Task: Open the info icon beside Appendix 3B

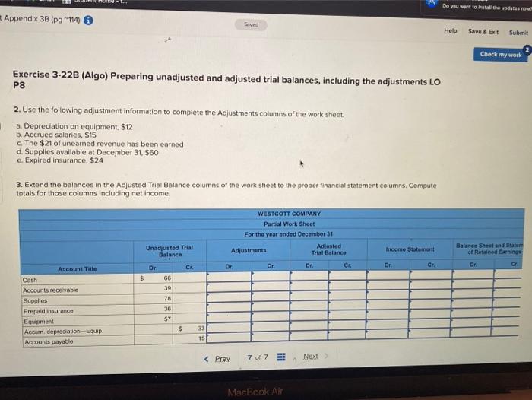Action: pos(88,21)
